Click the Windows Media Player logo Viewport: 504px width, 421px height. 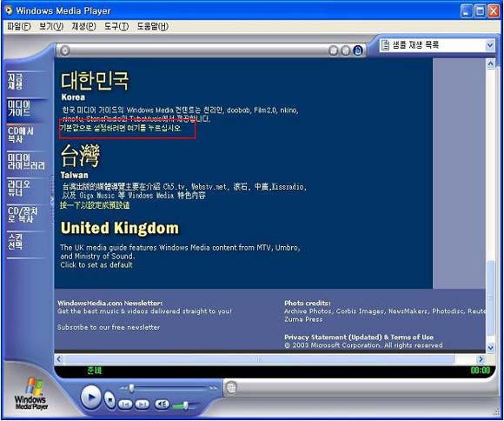31,394
